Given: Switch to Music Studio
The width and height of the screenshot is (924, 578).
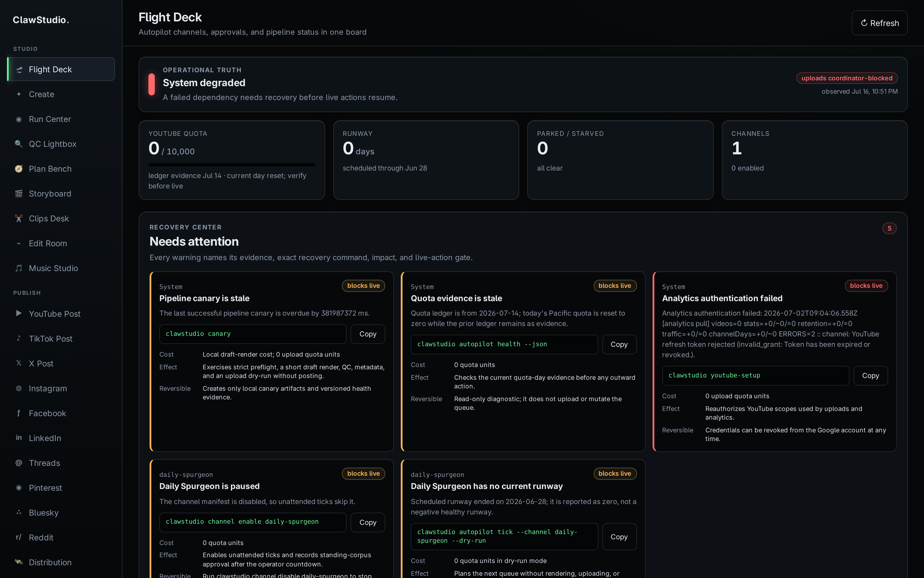Looking at the screenshot, I should (x=61, y=268).
